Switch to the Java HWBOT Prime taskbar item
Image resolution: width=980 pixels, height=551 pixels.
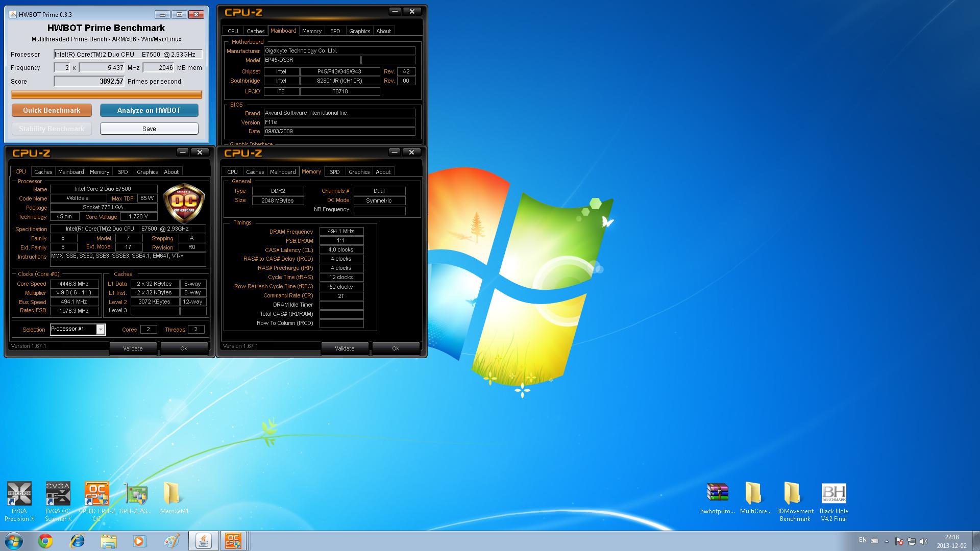[203, 541]
